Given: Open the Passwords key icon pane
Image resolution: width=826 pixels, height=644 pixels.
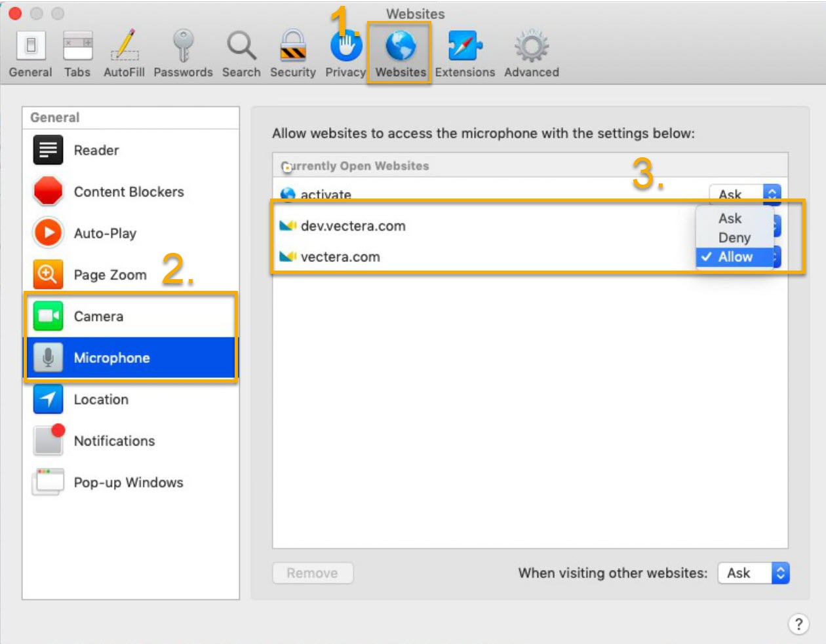Looking at the screenshot, I should pyautogui.click(x=183, y=54).
